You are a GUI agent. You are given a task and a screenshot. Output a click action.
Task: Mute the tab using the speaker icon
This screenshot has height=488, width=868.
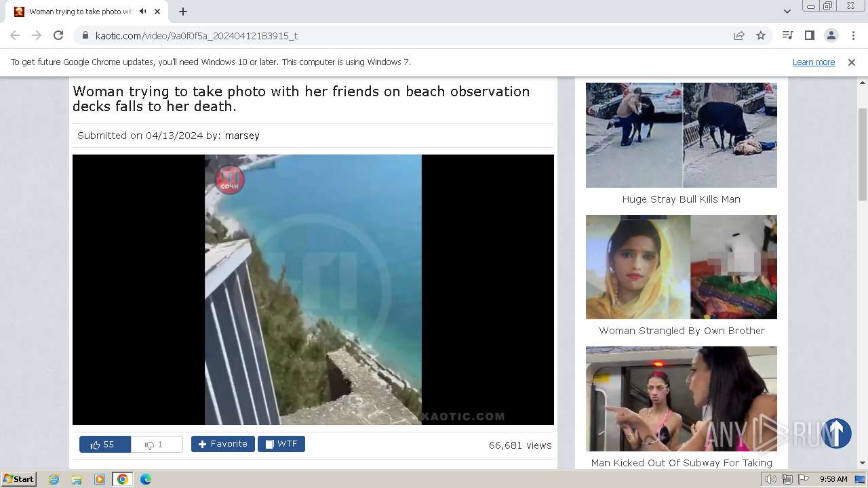[142, 12]
